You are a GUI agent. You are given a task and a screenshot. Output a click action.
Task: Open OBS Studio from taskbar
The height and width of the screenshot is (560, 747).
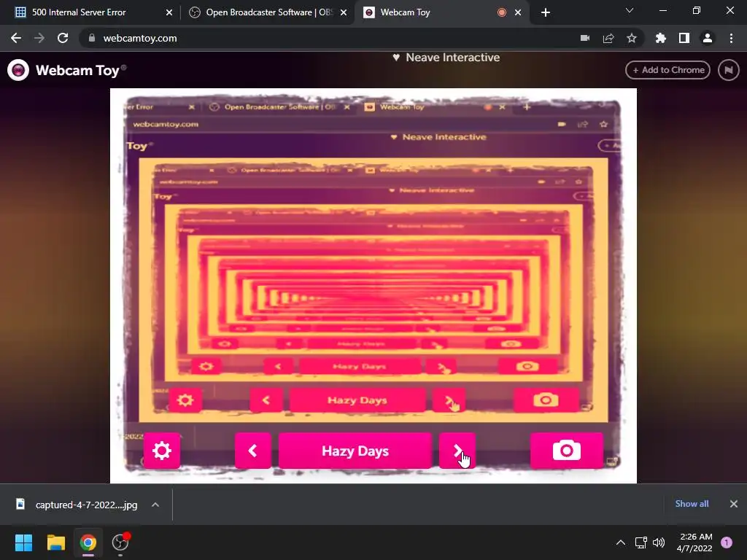120,542
